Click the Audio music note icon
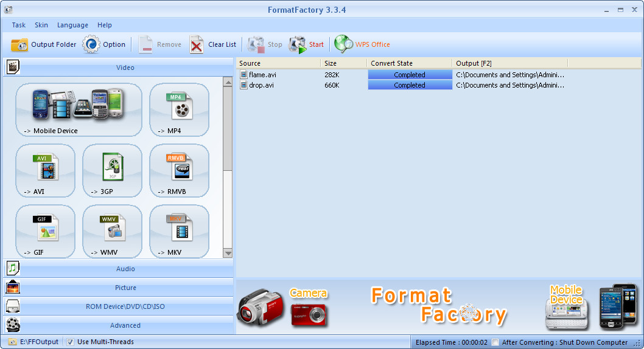The width and height of the screenshot is (644, 349). click(x=13, y=268)
